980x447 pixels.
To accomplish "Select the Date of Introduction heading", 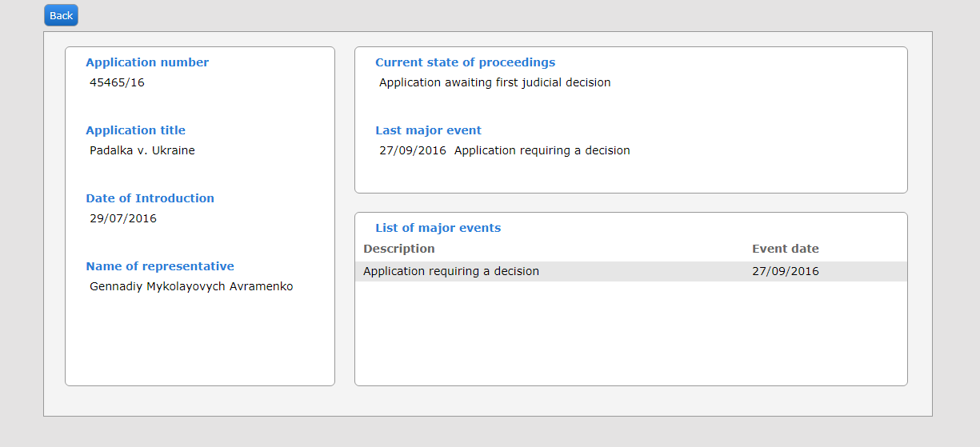I will [x=150, y=198].
